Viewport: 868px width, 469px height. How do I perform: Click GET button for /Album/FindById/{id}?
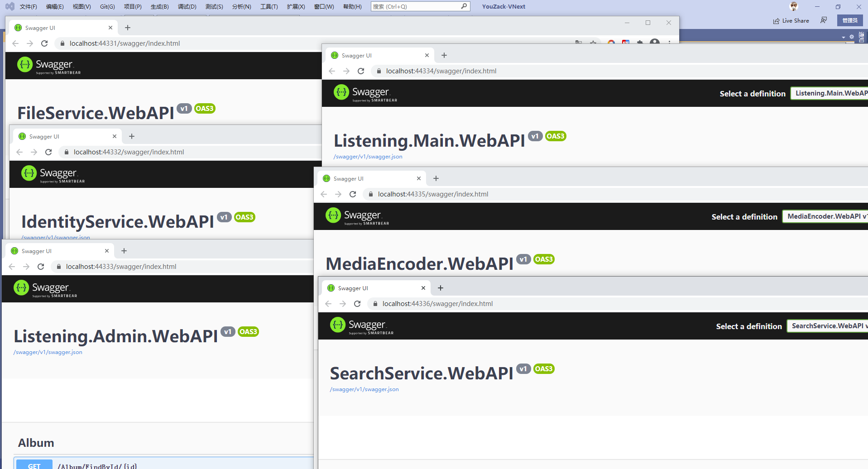(34, 465)
